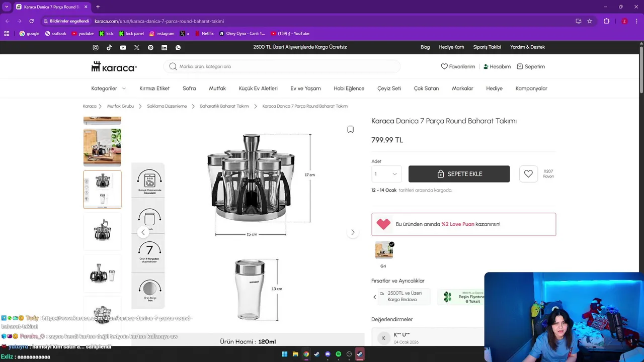The width and height of the screenshot is (644, 362).
Task: Open Karaca's YouTube channel icon
Action: click(123, 47)
